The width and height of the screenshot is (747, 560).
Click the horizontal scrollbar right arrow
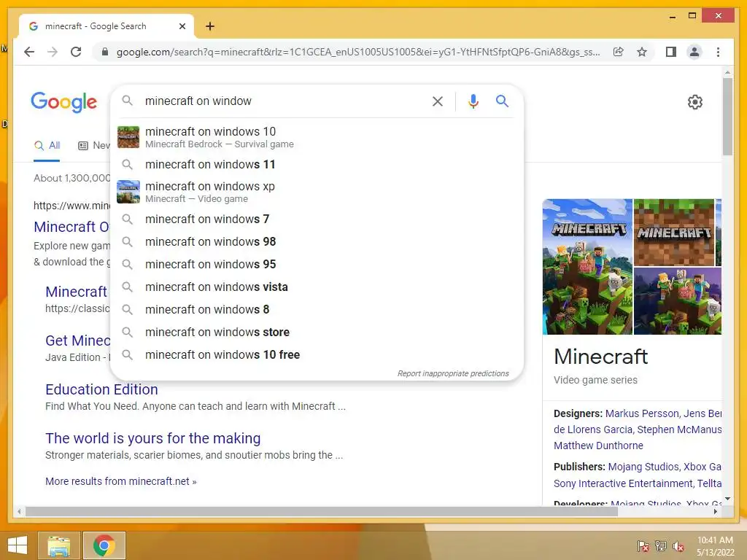716,511
